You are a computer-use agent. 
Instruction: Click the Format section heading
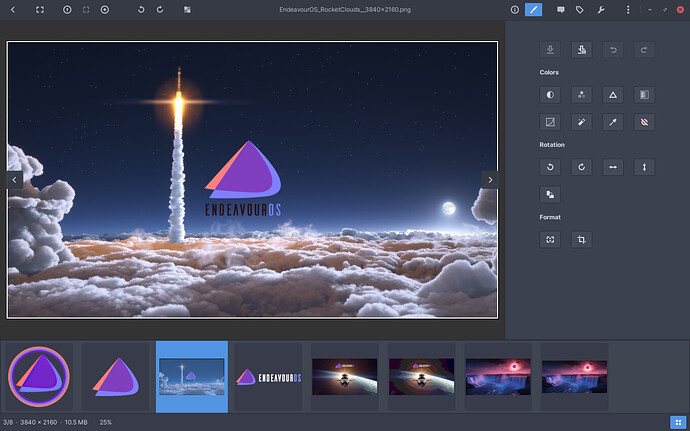[x=550, y=217]
